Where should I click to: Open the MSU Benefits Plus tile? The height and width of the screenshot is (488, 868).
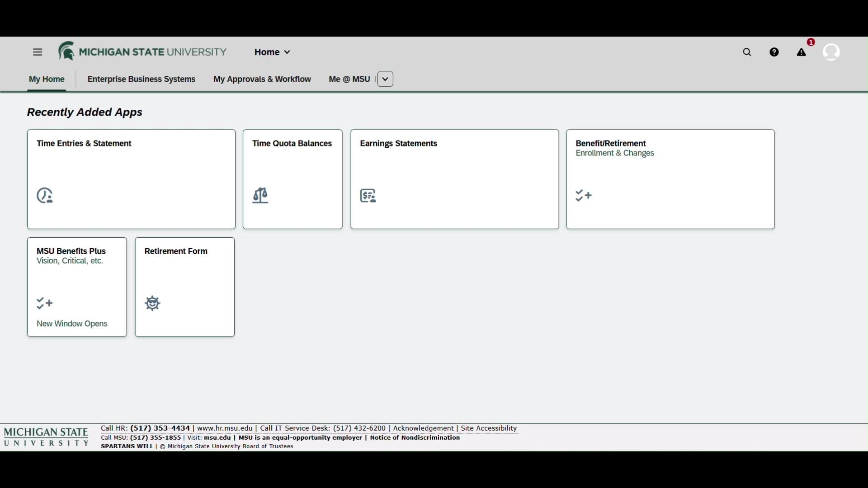[x=77, y=287]
